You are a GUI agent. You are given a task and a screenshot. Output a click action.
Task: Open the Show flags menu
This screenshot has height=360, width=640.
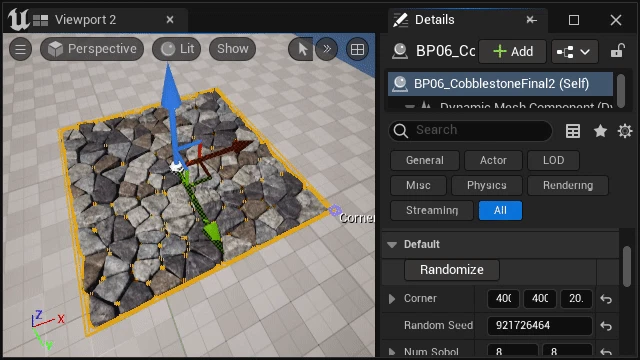pyautogui.click(x=232, y=49)
